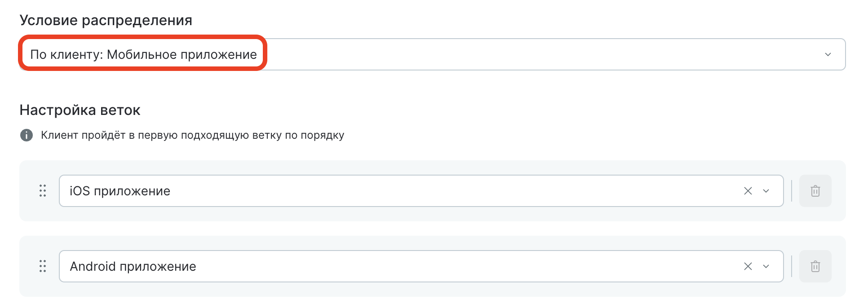Click vertical divider beside Android trash button
The image size is (868, 308).
coord(792,266)
